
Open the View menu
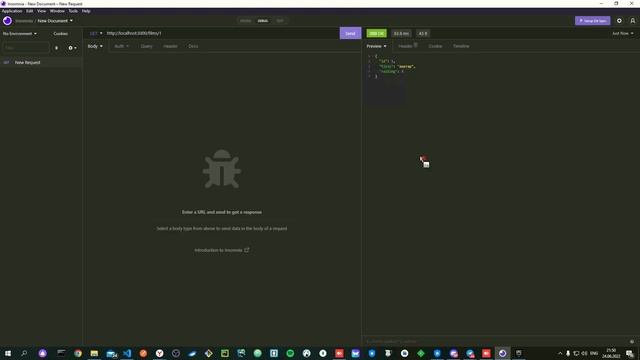tap(42, 11)
